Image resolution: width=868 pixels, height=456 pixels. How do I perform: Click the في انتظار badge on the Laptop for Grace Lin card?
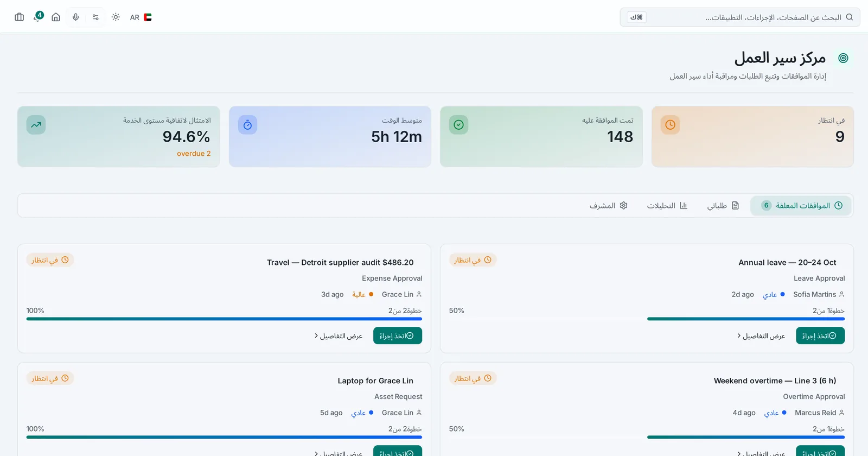pyautogui.click(x=50, y=378)
